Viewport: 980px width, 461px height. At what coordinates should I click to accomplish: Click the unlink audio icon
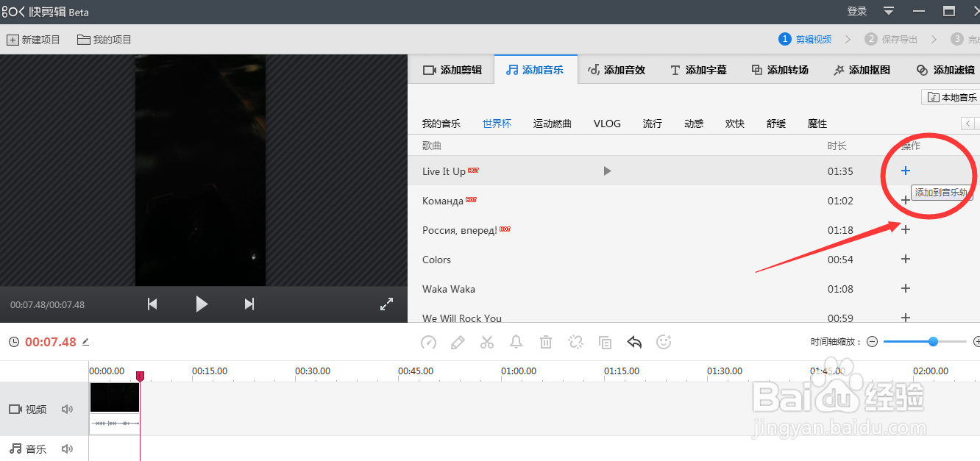coord(575,342)
